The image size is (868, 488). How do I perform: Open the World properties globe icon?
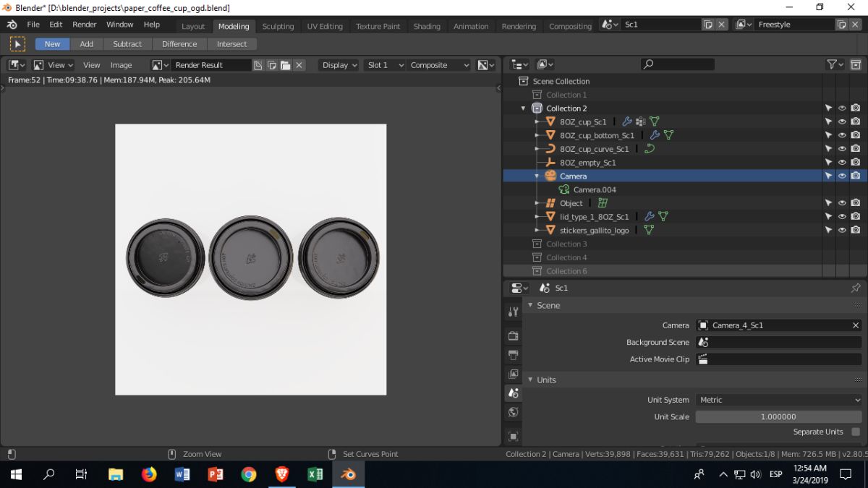coord(514,412)
